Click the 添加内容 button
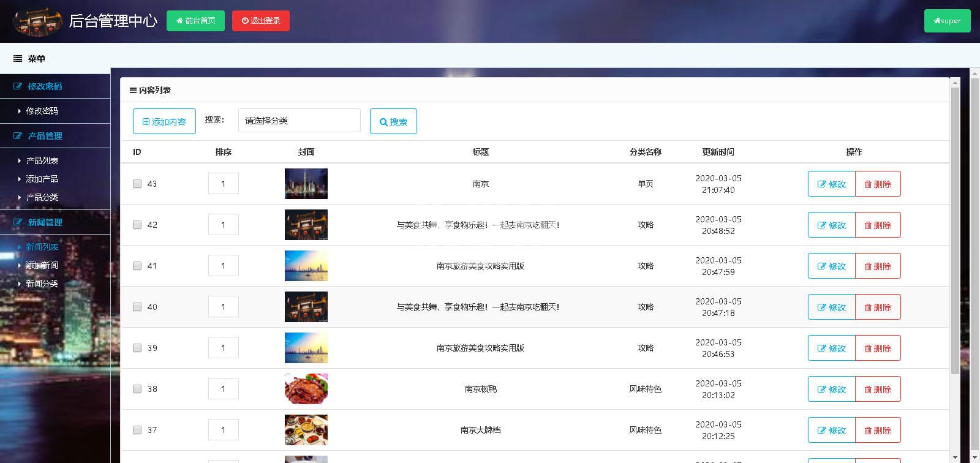The image size is (980, 463). click(164, 121)
